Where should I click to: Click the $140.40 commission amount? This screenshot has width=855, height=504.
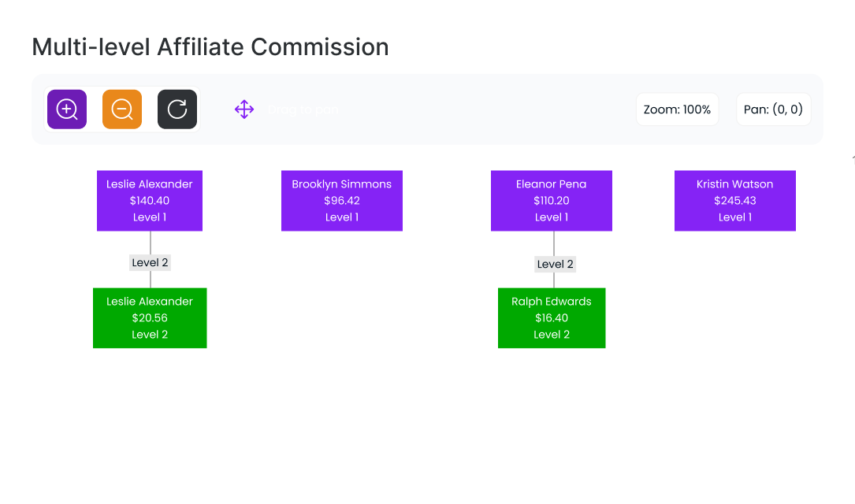tap(150, 201)
